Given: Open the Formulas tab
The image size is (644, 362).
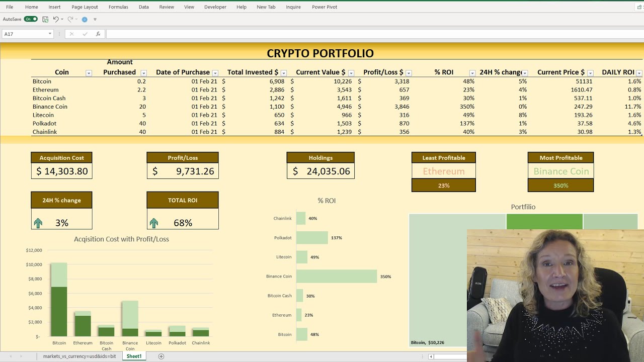Looking at the screenshot, I should coord(118,7).
